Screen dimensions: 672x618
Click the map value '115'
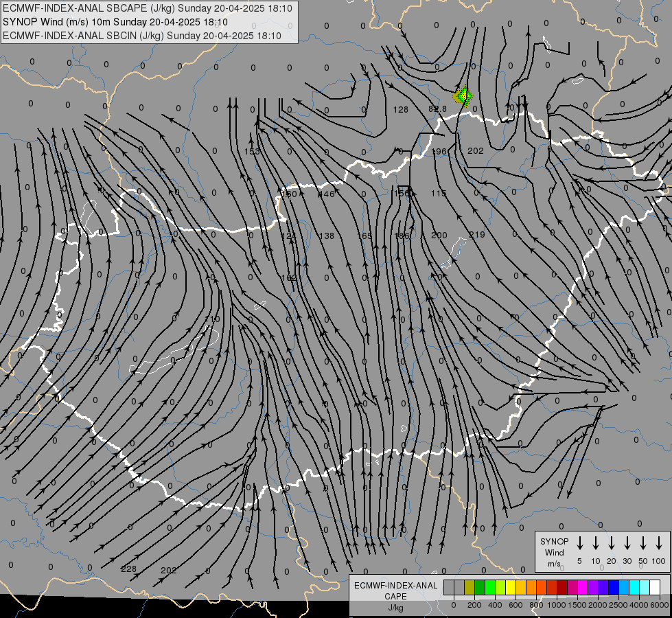pyautogui.click(x=439, y=194)
